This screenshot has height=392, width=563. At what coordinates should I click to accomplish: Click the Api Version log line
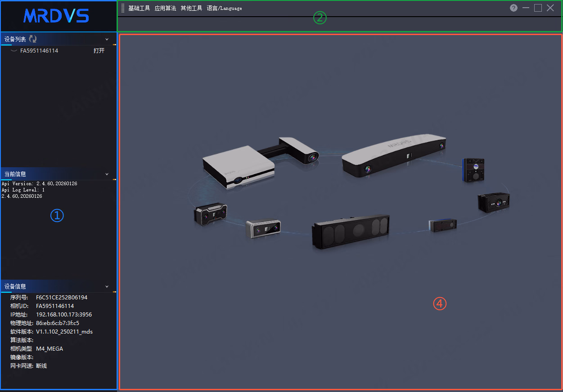(40, 183)
